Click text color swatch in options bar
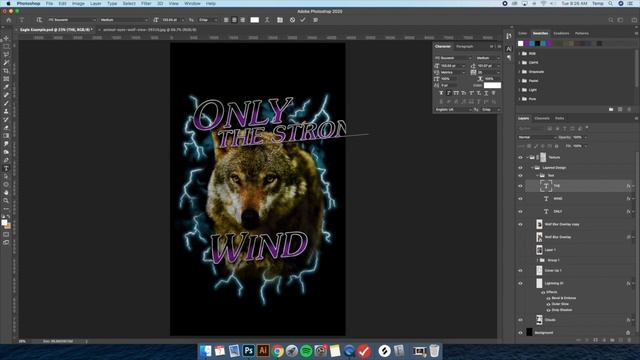640x360 pixels. click(x=254, y=20)
